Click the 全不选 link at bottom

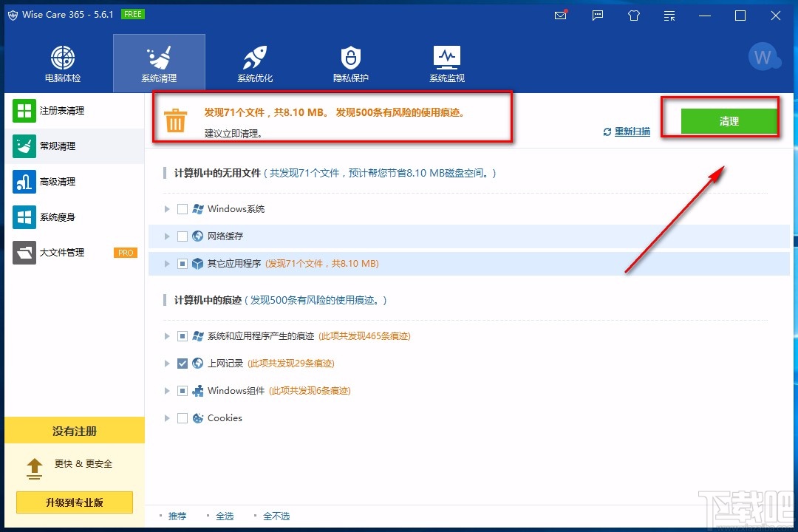276,516
